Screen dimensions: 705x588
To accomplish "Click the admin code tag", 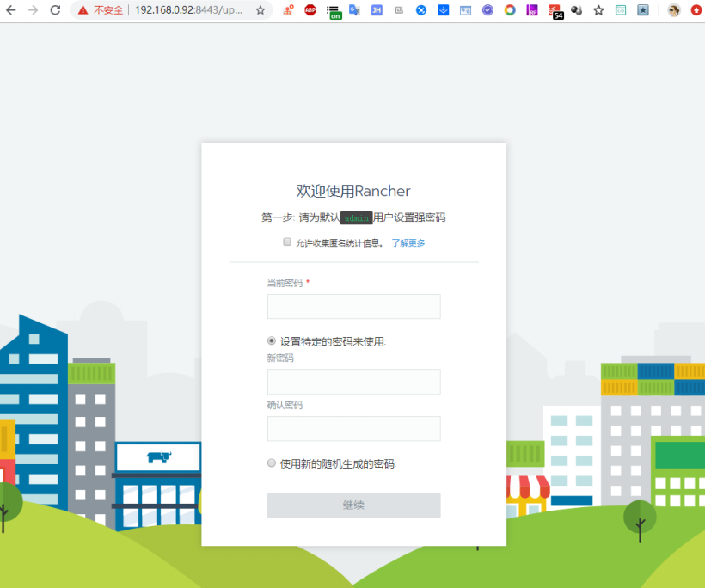I will coord(357,218).
